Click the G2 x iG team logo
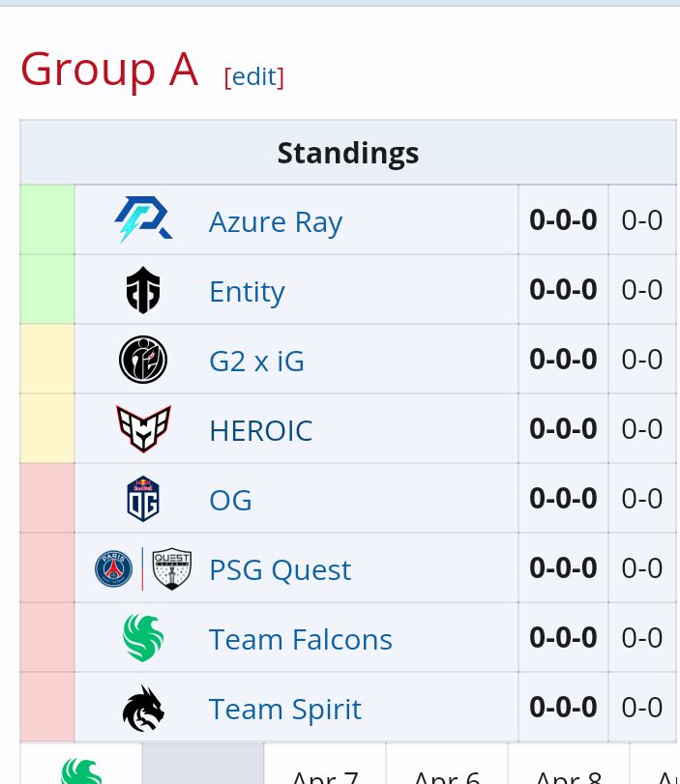Screen dimensions: 680x784 tap(143, 360)
